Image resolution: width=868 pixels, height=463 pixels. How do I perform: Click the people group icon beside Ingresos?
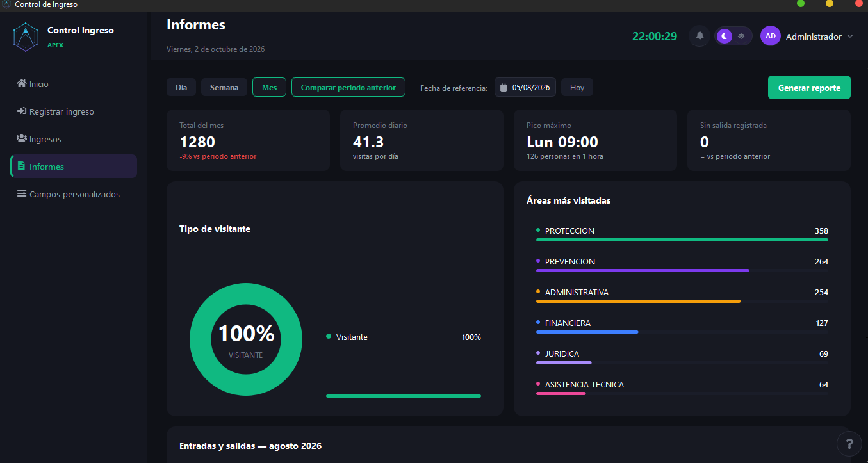tap(22, 139)
